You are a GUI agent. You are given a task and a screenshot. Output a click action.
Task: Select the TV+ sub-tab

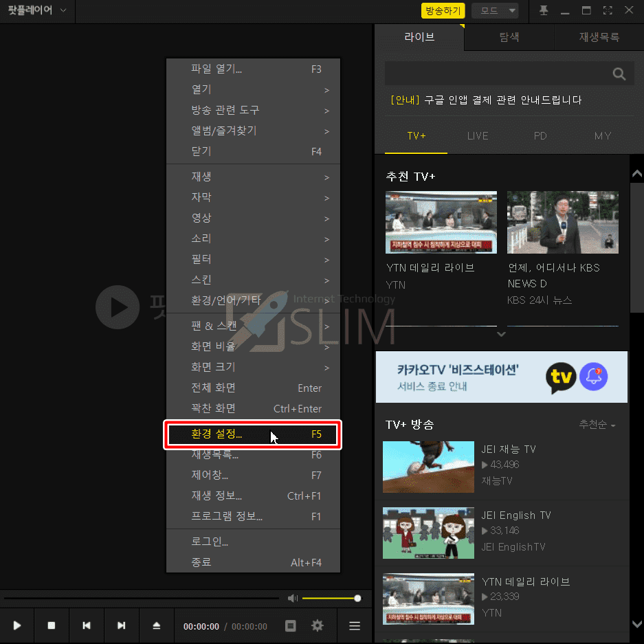416,136
